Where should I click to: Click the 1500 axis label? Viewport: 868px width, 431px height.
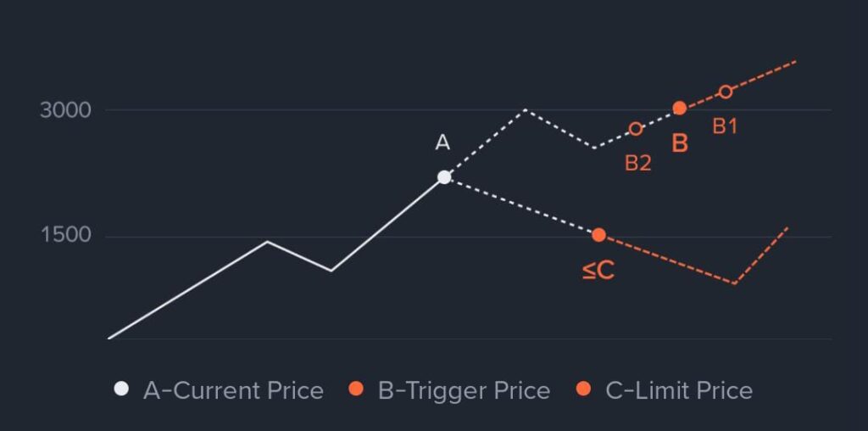(x=65, y=235)
